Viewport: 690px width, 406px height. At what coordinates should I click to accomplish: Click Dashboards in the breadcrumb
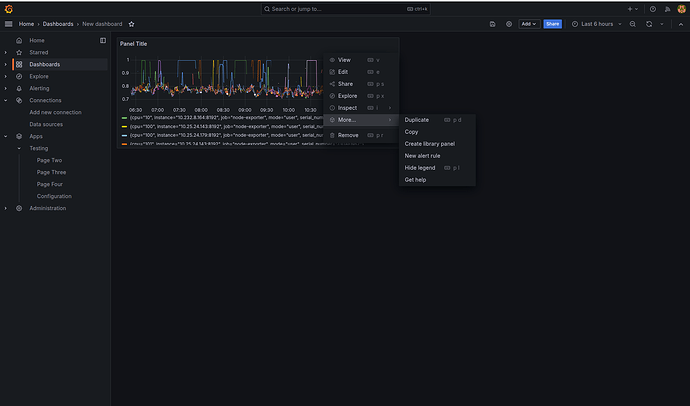[x=58, y=24]
